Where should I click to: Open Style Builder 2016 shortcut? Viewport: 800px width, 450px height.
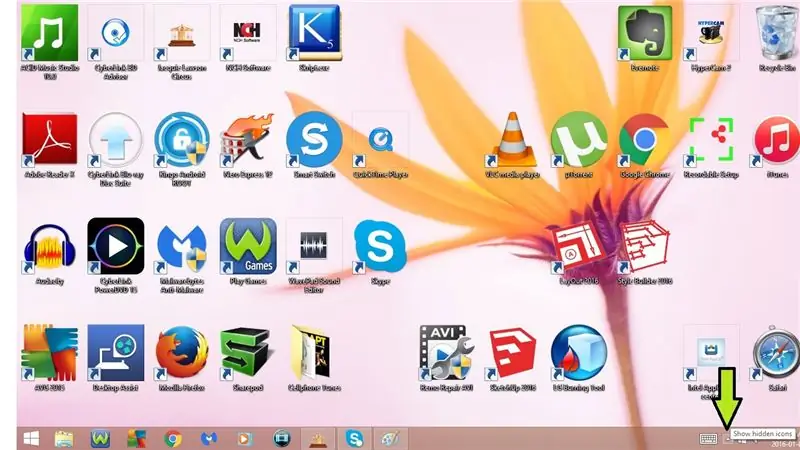pyautogui.click(x=645, y=247)
